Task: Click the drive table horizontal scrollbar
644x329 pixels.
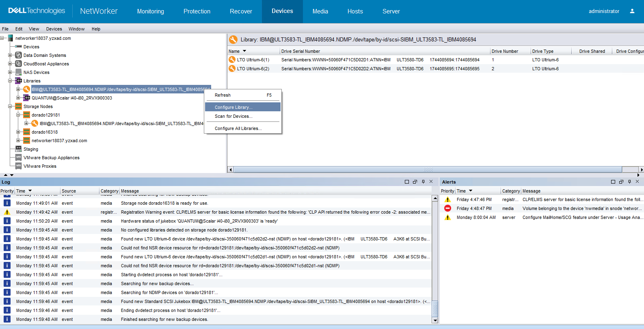Action: (x=428, y=169)
